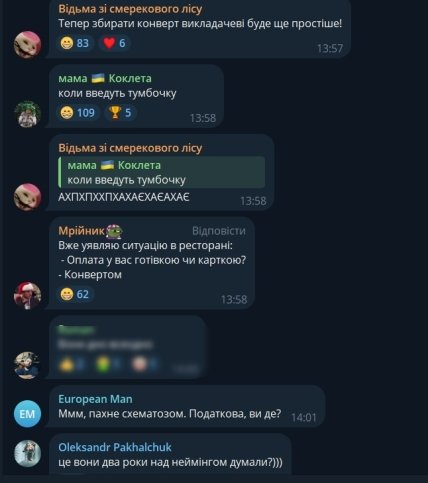Click the АХПХПХХПХАХАЄХАЄАХАЄ message bubble
The image size is (428, 483).
(x=161, y=172)
